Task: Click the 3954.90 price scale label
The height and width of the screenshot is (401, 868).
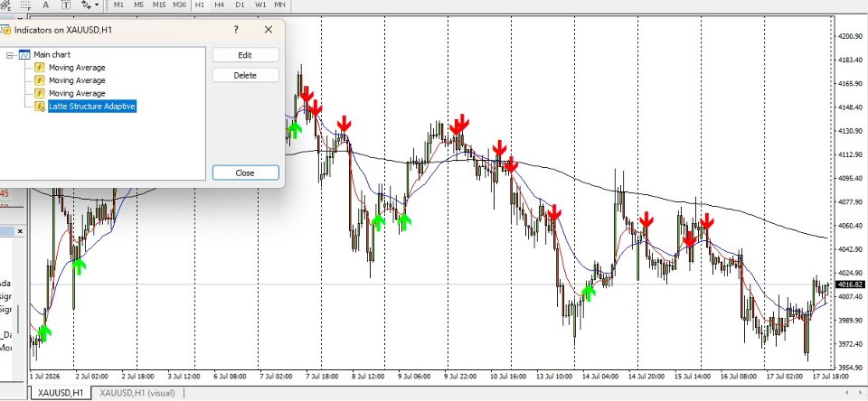Action: pos(851,368)
